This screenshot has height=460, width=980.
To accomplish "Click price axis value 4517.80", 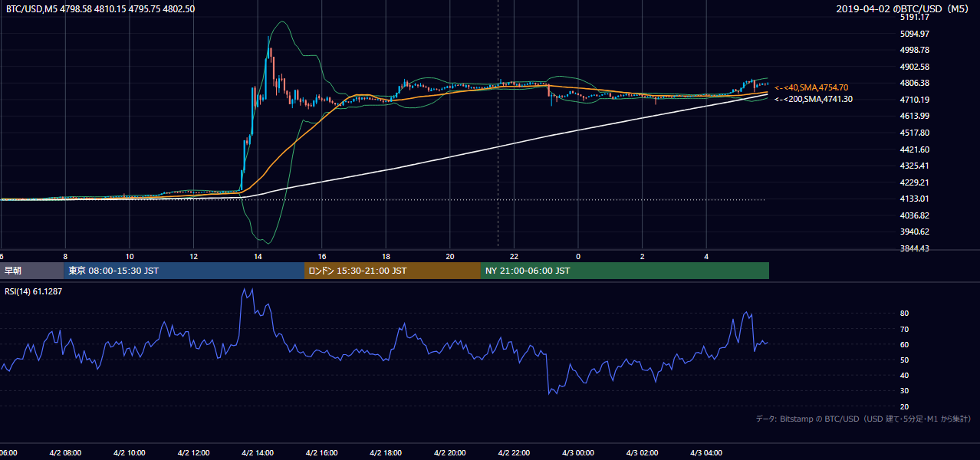I will tap(914, 133).
